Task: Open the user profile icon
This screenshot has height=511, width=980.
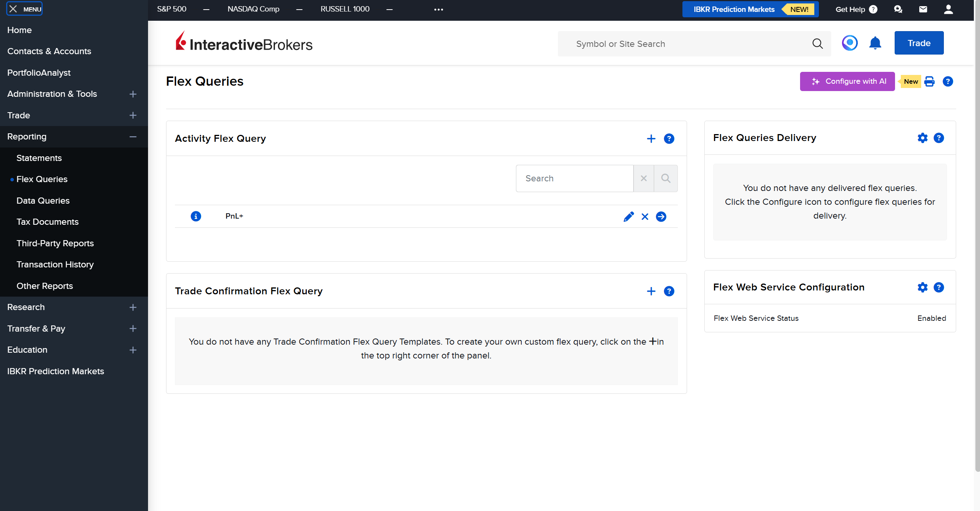Action: coord(948,9)
